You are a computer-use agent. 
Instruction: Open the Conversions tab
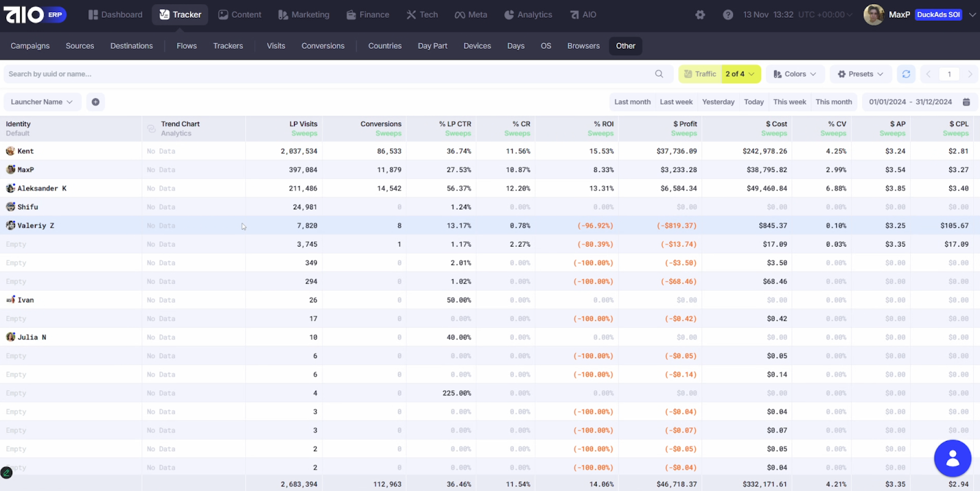323,46
